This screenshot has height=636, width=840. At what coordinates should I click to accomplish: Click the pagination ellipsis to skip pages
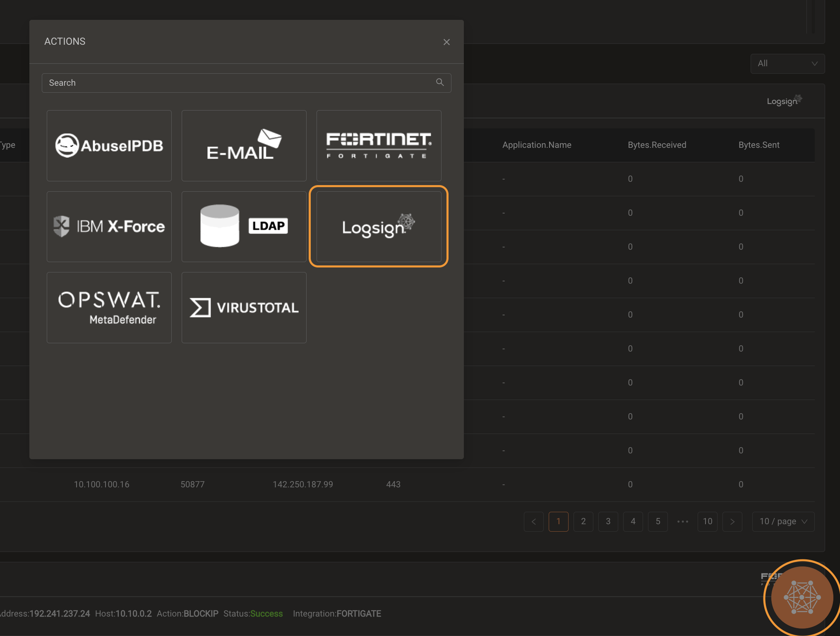(683, 521)
